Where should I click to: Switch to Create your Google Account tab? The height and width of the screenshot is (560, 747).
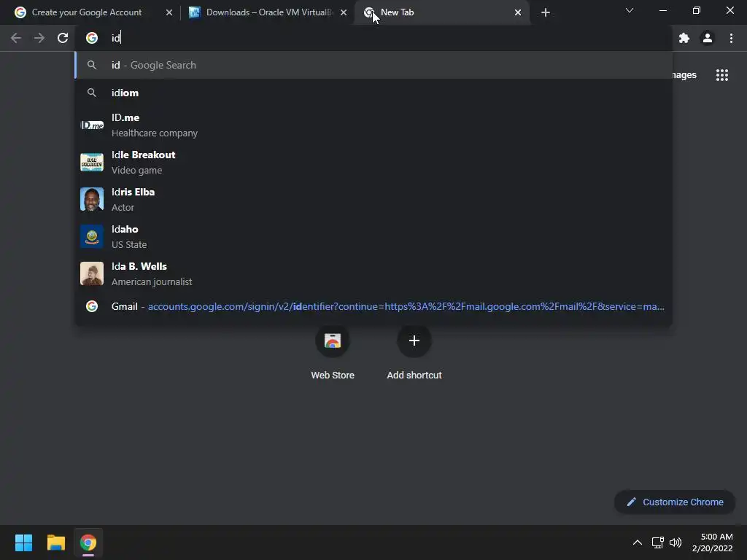[x=87, y=12]
